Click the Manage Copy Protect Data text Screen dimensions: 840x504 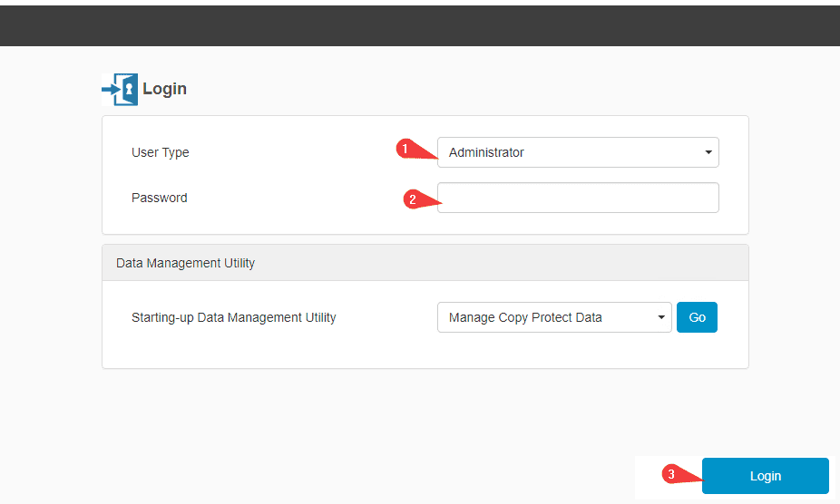pyautogui.click(x=525, y=317)
